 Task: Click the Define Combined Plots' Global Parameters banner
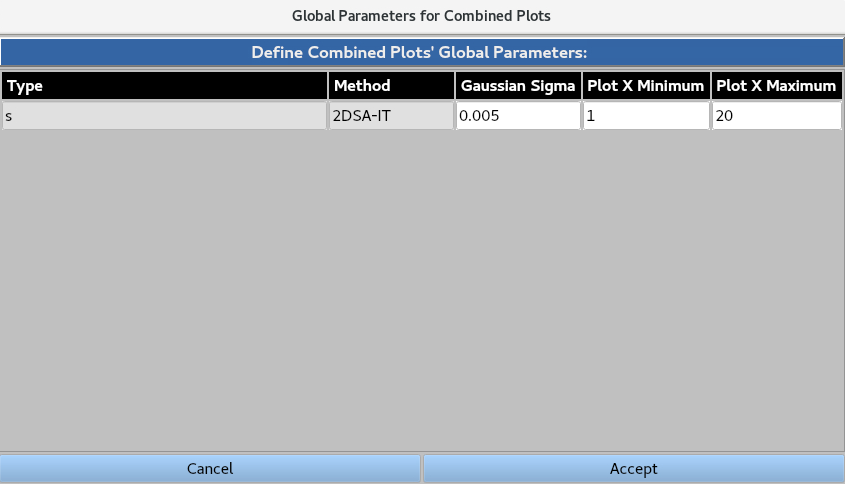coord(422,51)
